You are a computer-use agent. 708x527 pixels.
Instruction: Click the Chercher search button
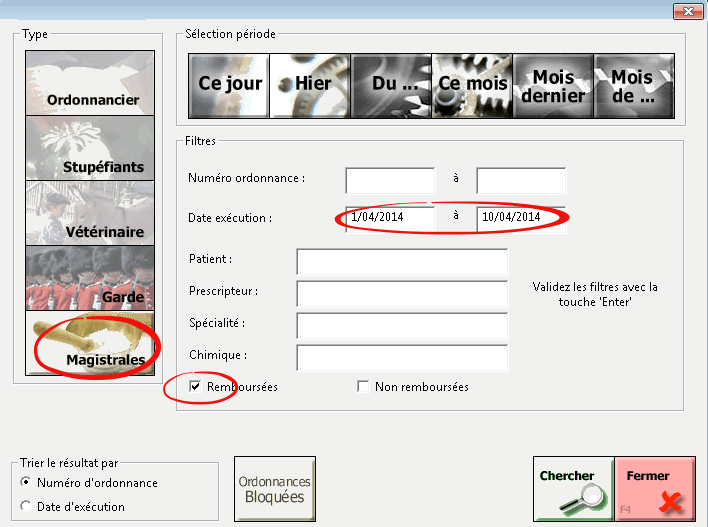coord(574,489)
